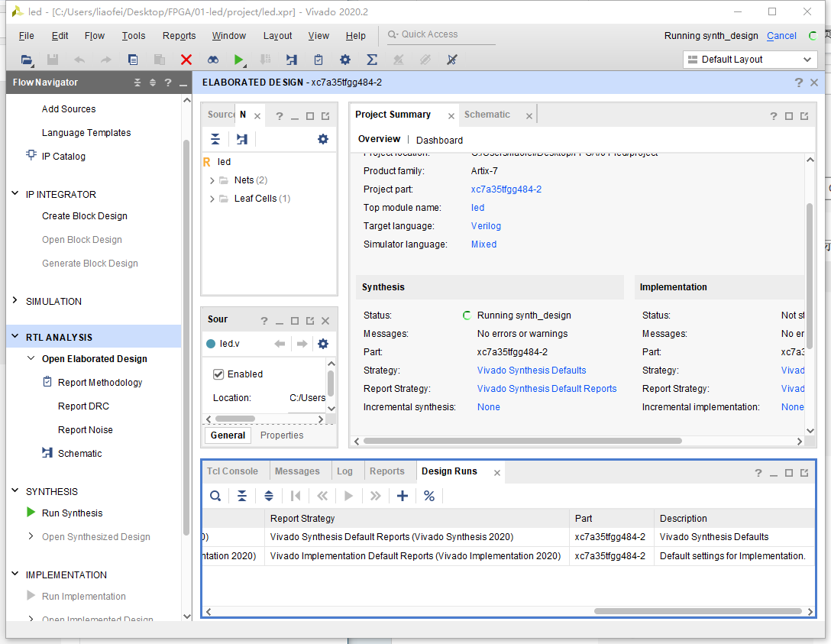
Task: Click Create Block Design
Action: point(85,216)
